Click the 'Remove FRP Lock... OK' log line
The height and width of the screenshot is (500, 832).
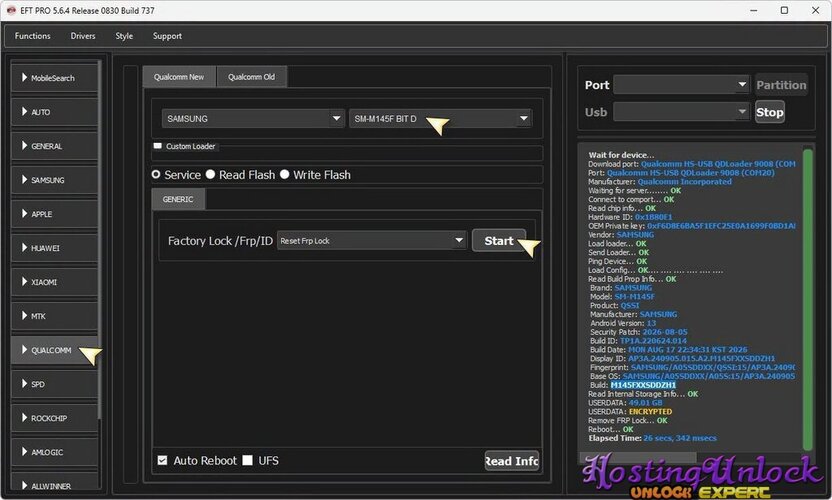click(x=628, y=420)
